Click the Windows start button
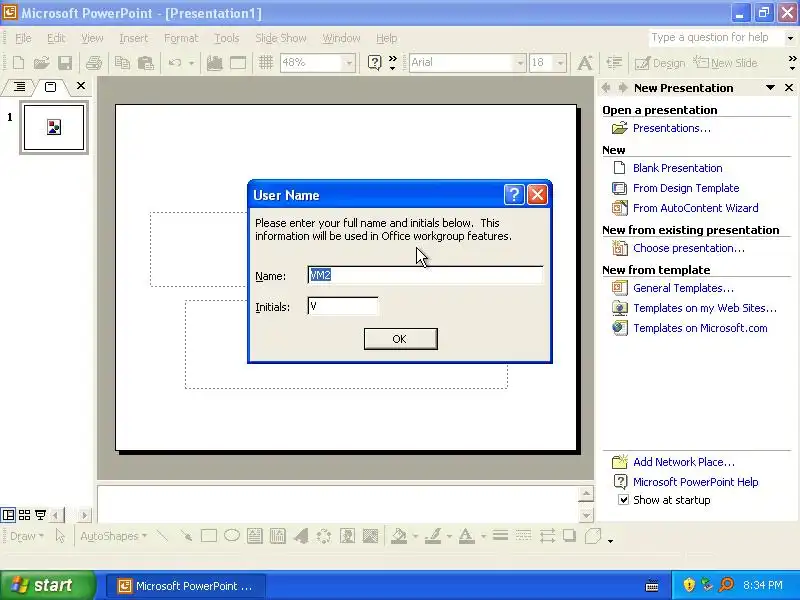Viewport: 800px width, 600px height. [48, 585]
